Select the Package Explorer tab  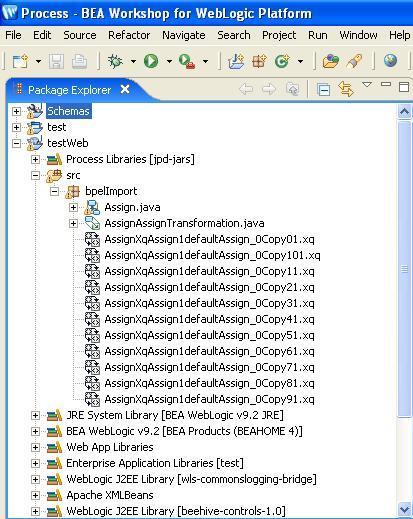69,90
